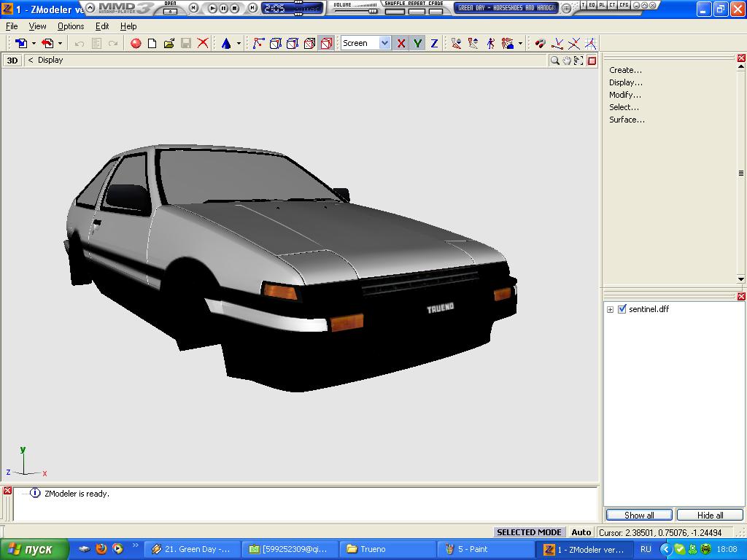Click the open folder icon in toolbar
The image size is (747, 560).
[169, 44]
